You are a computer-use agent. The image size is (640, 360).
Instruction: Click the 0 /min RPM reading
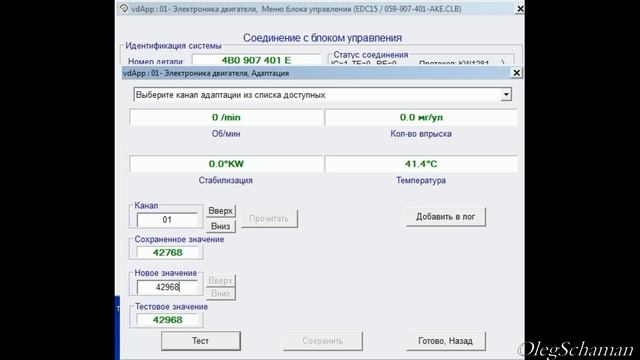click(x=226, y=118)
